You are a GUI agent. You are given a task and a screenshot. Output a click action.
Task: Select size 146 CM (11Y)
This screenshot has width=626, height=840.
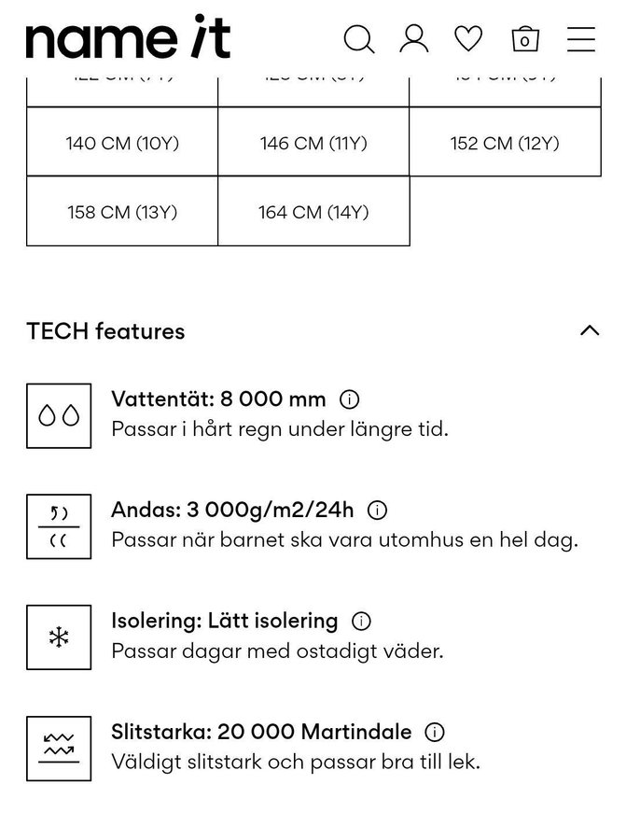point(313,143)
